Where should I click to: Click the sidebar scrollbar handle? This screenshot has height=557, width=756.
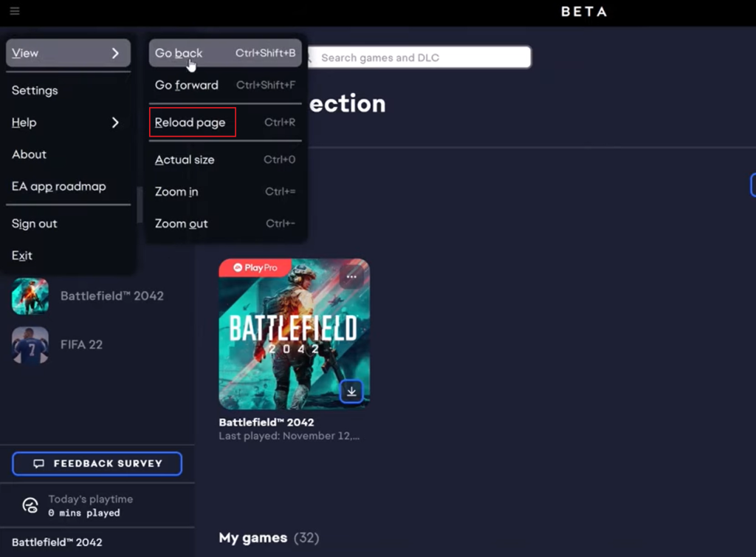140,205
